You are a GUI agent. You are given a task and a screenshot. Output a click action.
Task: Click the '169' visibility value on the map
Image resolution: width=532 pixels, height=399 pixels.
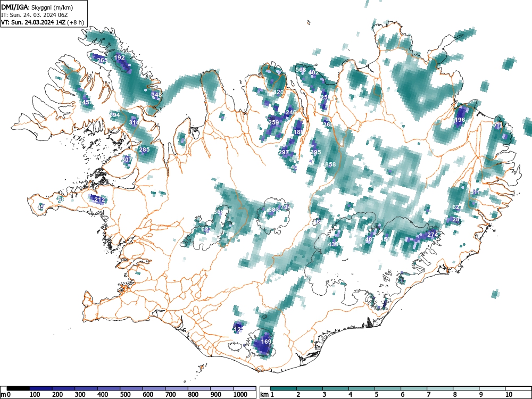[x=267, y=342]
